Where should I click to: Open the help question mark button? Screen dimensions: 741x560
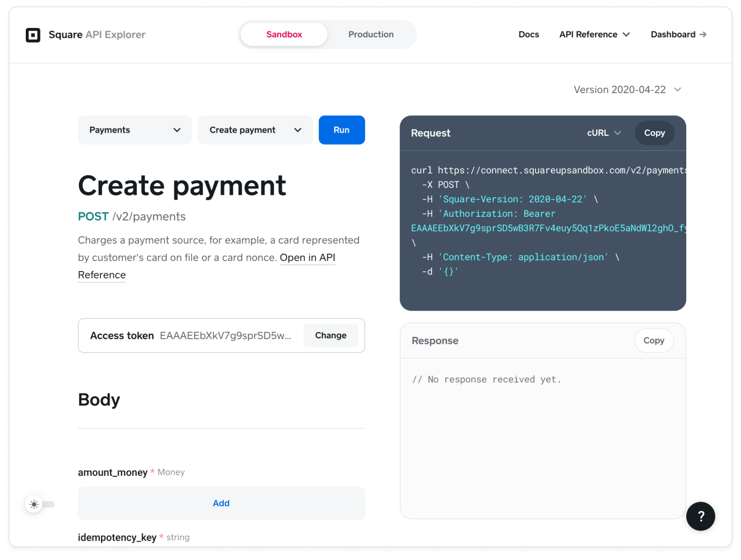click(x=700, y=516)
